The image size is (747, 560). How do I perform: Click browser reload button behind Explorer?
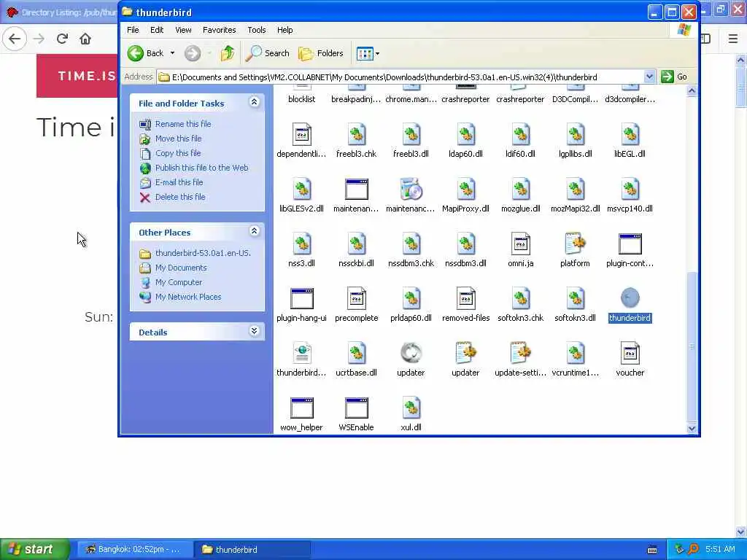click(62, 39)
